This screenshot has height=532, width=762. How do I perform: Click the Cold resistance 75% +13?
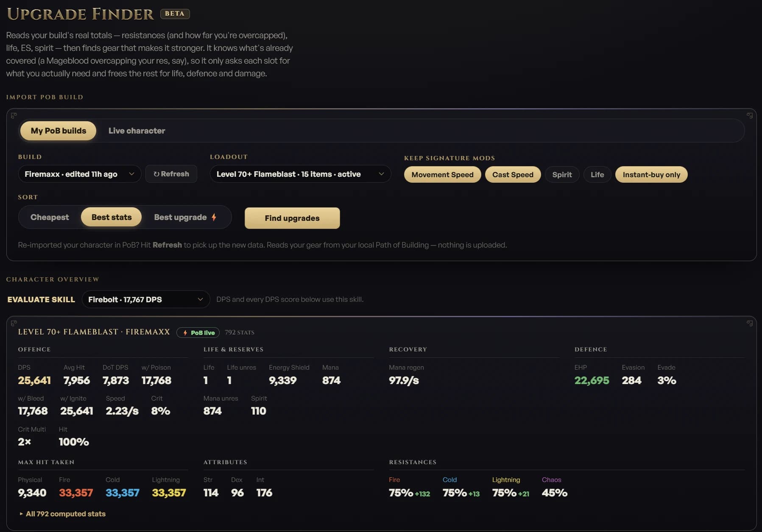(461, 493)
